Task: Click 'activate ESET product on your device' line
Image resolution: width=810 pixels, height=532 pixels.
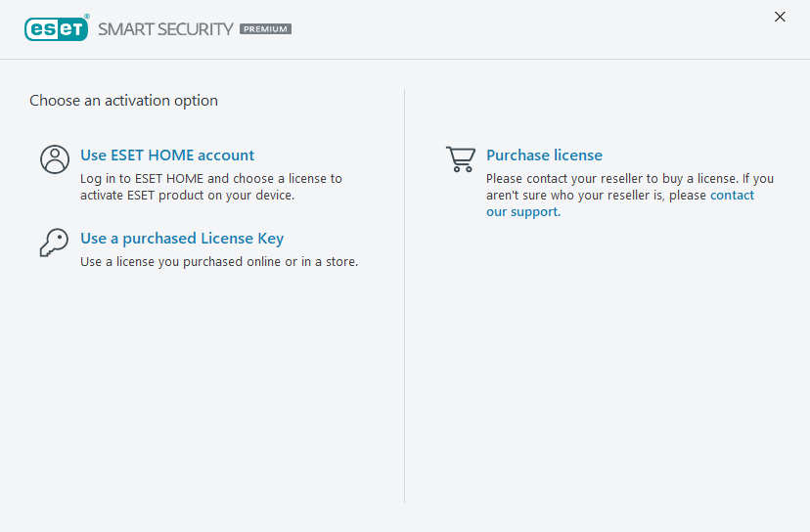Action: pos(187,195)
